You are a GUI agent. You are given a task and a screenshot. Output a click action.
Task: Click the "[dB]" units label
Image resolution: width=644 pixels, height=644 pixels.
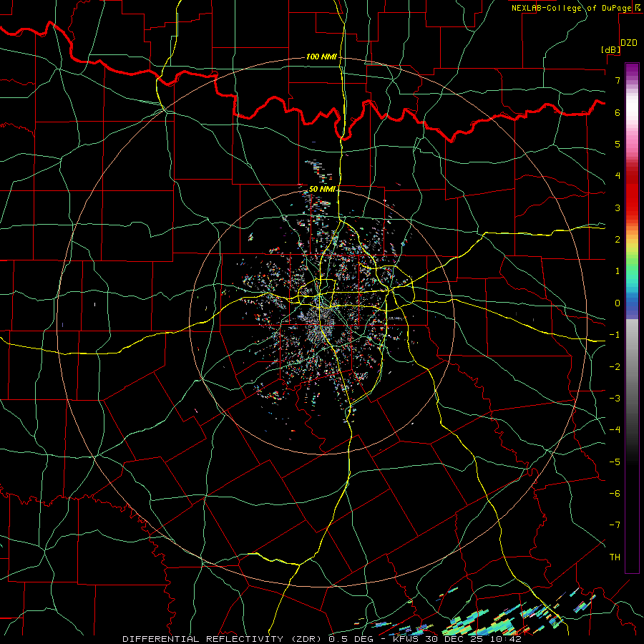click(611, 49)
